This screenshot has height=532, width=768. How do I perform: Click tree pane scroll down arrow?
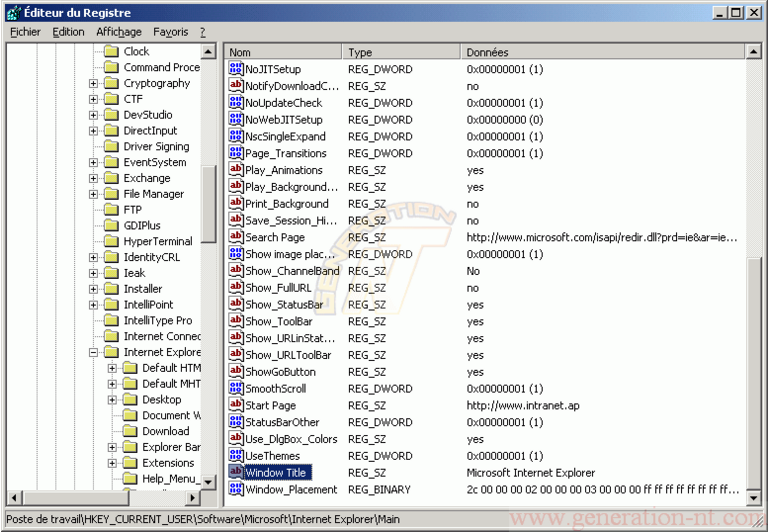click(208, 482)
